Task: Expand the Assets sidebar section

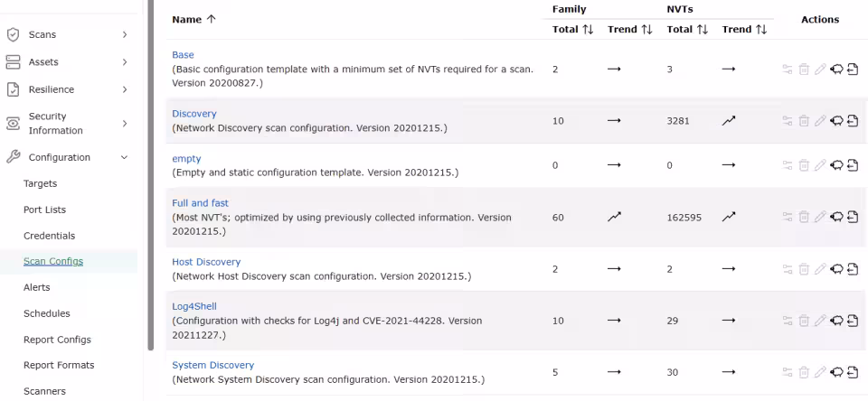Action: click(125, 62)
